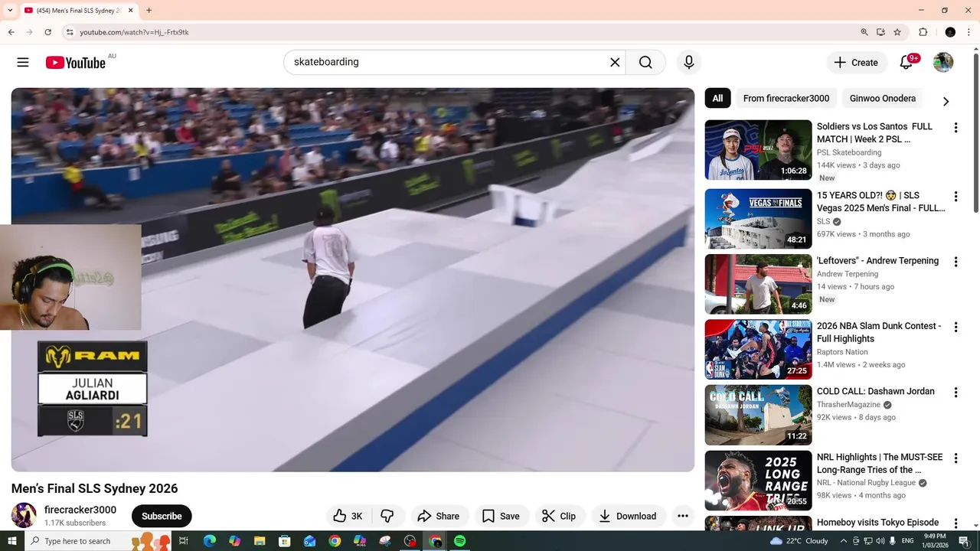The height and width of the screenshot is (551, 980).
Task: Open Task View on the taskbar
Action: (184, 541)
